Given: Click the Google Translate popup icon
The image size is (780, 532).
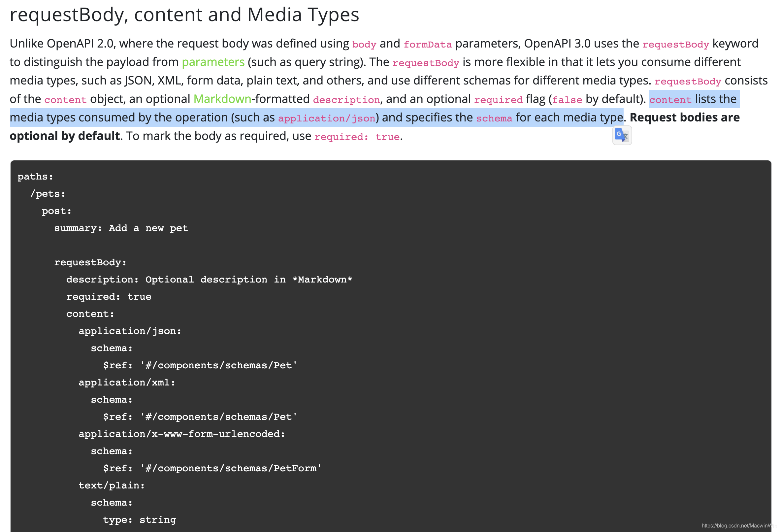Looking at the screenshot, I should tap(622, 135).
